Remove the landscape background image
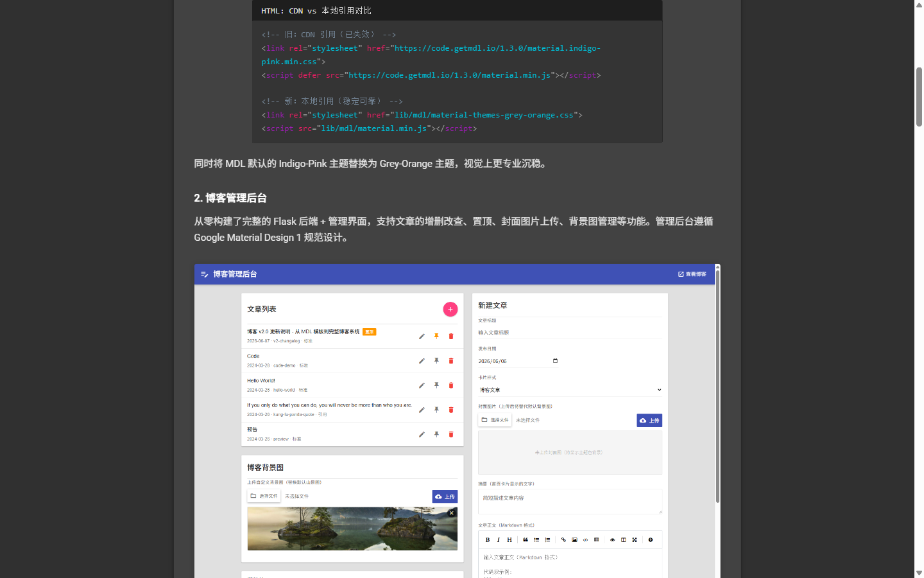This screenshot has height=578, width=924. pyautogui.click(x=452, y=513)
